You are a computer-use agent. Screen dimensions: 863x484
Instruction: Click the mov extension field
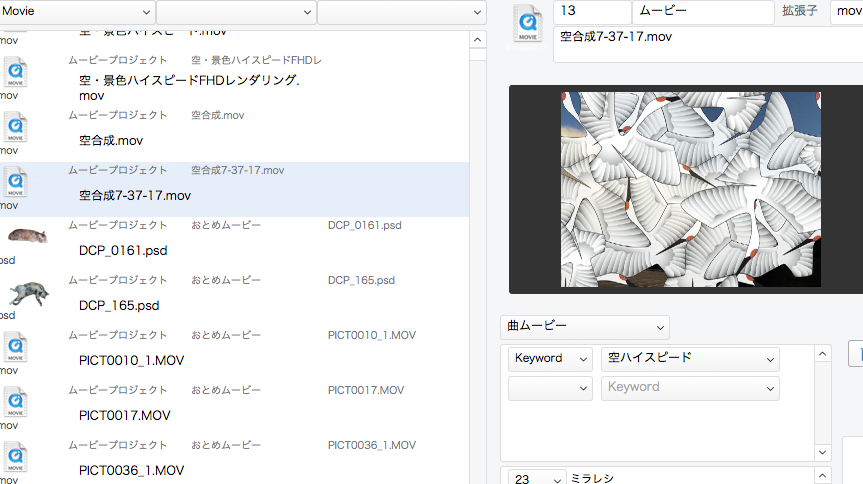point(846,12)
